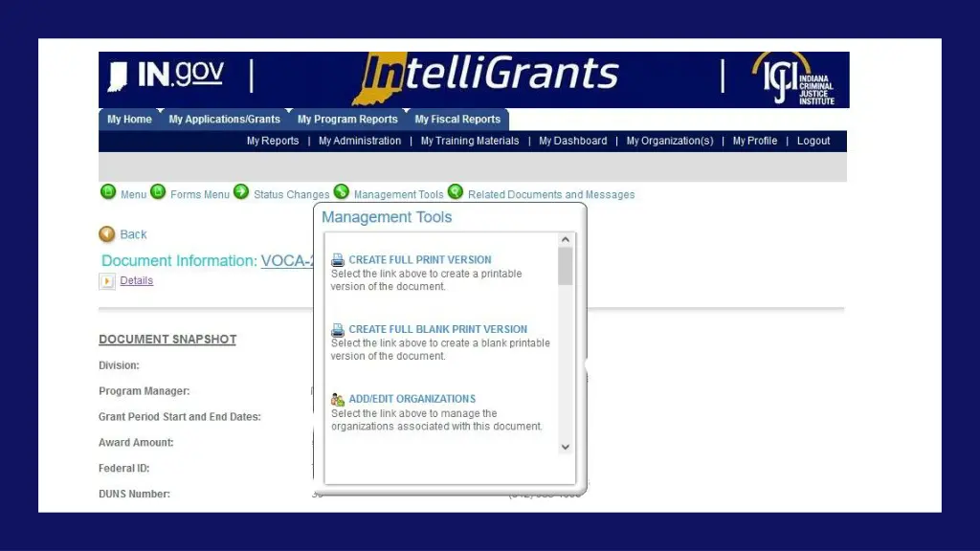Open the My Home tab

(129, 120)
